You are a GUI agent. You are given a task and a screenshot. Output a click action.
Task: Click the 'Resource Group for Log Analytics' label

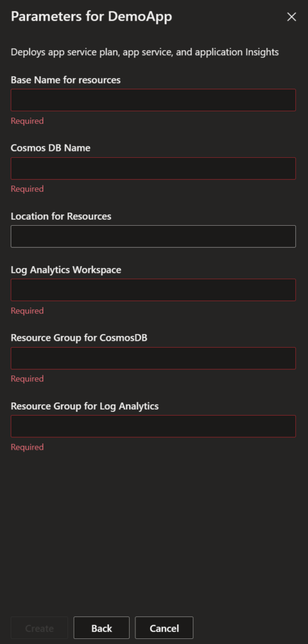point(84,406)
